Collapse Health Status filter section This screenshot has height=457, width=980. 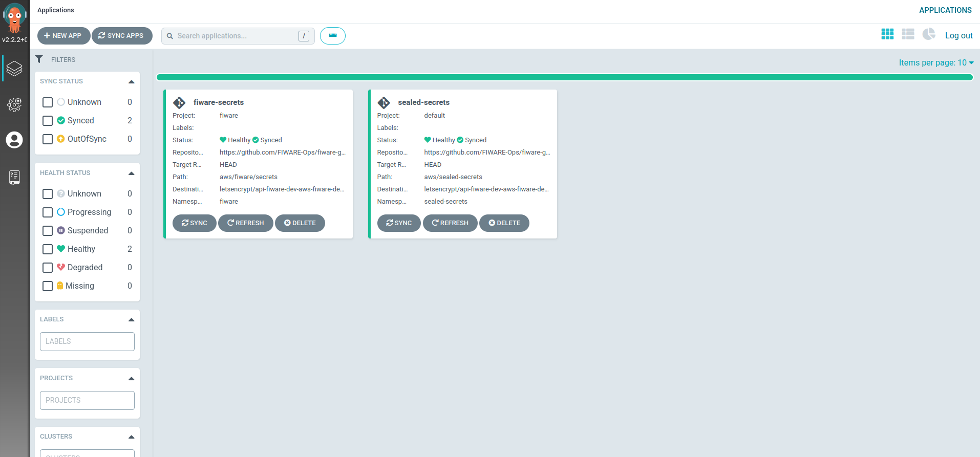click(131, 173)
